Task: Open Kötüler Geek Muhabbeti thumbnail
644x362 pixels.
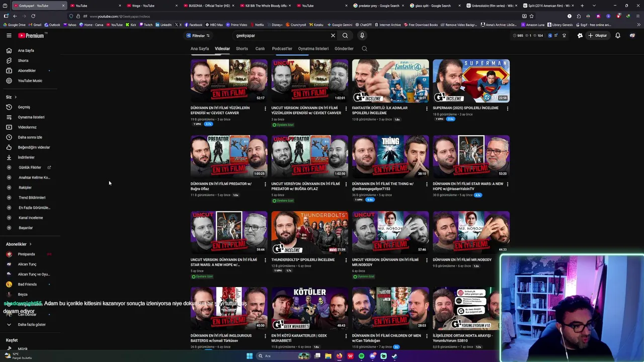Action: (x=309, y=309)
